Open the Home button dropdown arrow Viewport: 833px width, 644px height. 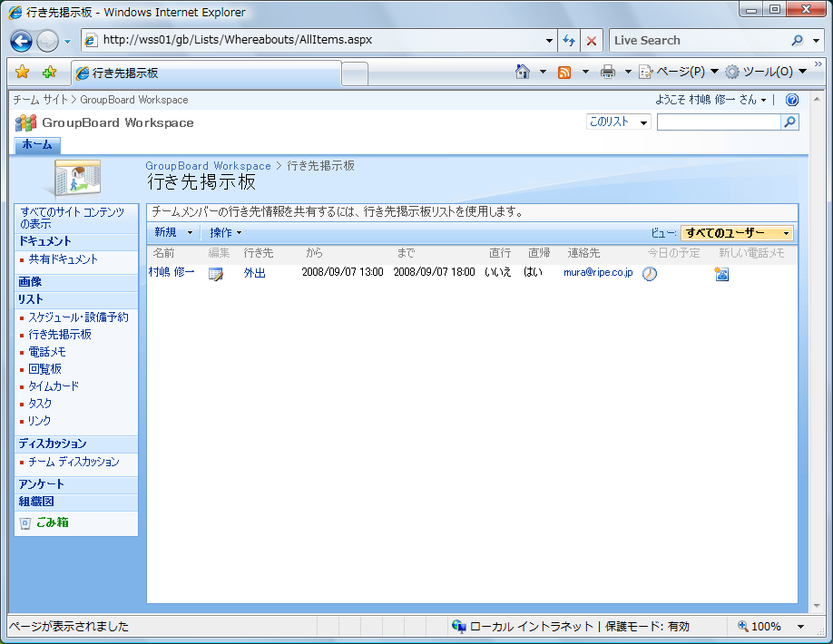(x=543, y=72)
